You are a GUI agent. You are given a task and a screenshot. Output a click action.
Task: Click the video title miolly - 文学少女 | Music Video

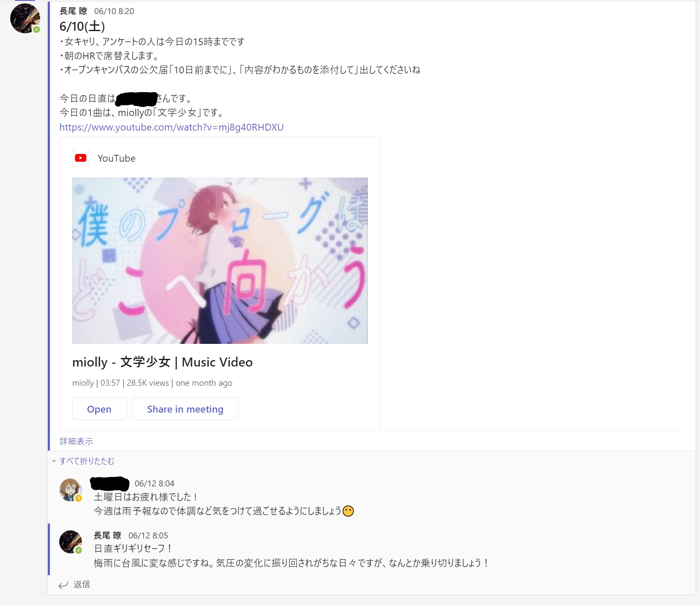click(163, 362)
